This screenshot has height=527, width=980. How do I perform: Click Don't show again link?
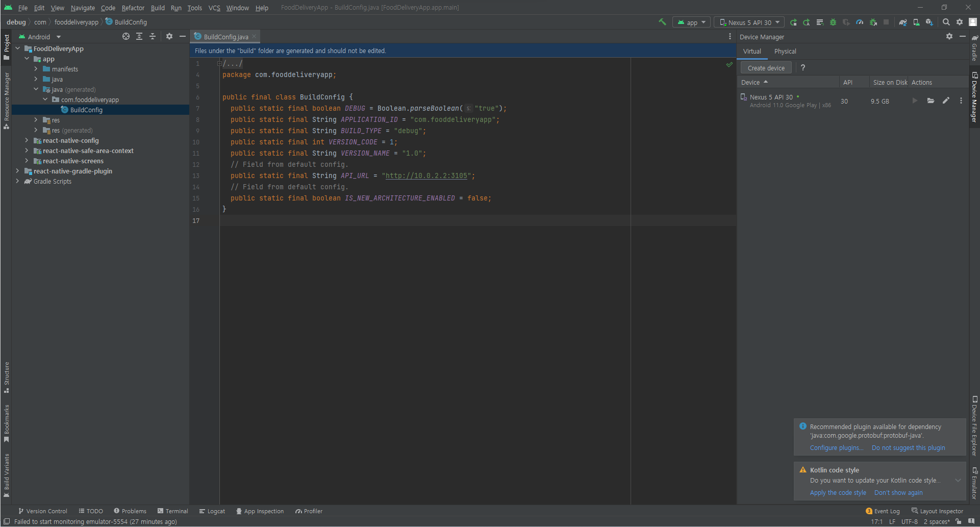898,492
